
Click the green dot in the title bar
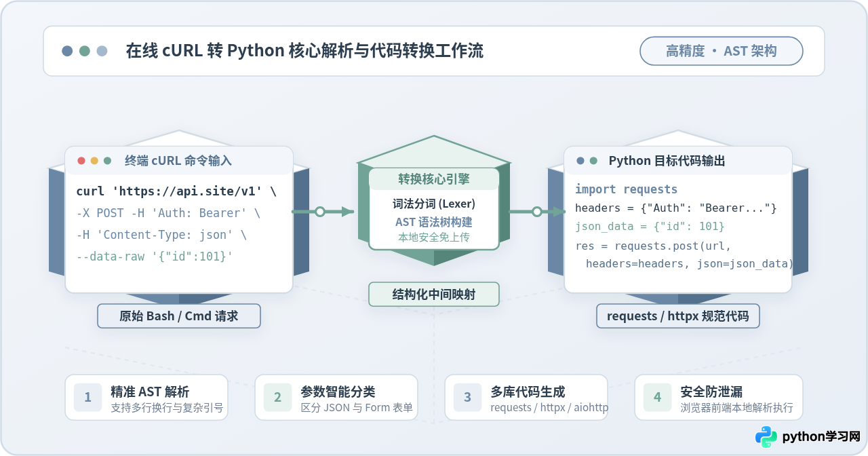85,51
